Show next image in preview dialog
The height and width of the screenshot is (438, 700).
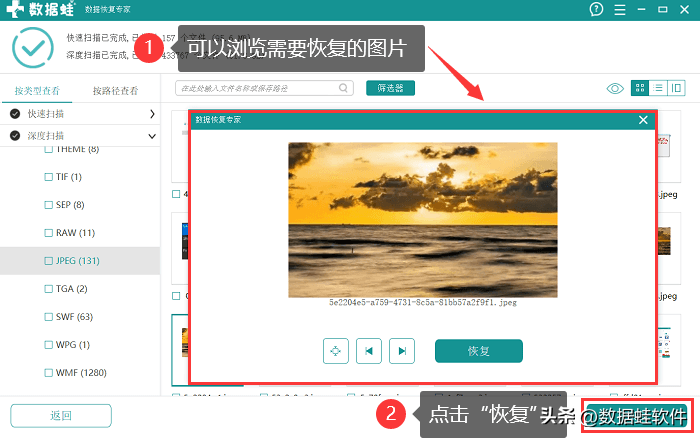(x=402, y=351)
